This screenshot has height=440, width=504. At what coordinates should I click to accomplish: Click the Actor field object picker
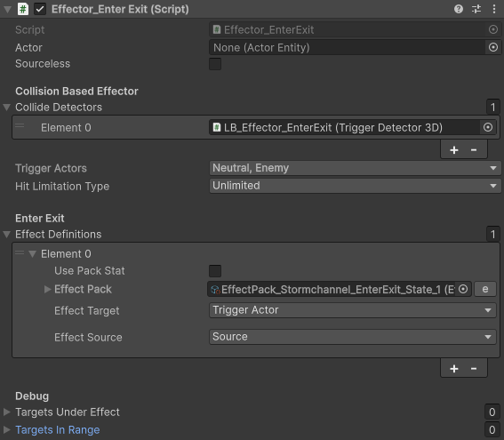coord(493,48)
